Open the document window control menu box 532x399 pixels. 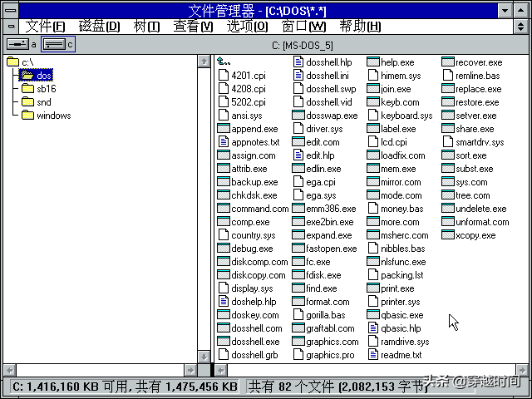pos(11,26)
